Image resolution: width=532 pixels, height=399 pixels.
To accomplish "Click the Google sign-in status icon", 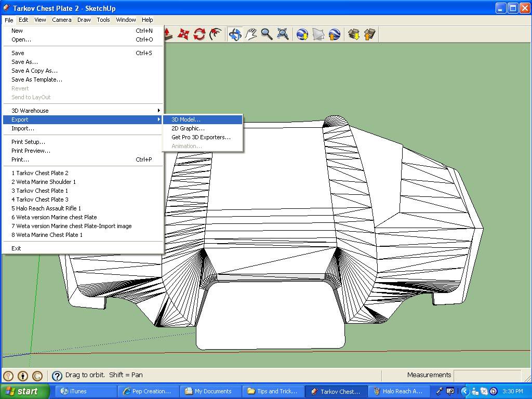I will point(37,376).
